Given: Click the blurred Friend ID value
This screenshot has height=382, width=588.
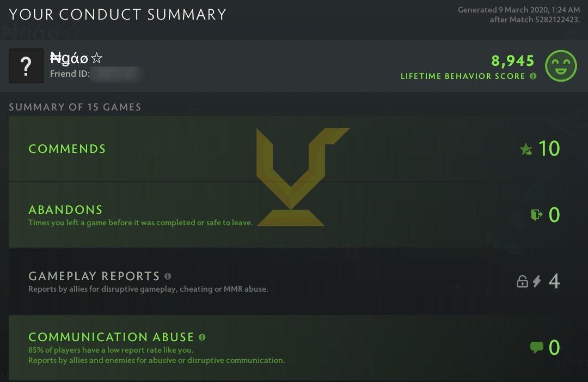Looking at the screenshot, I should click(115, 74).
